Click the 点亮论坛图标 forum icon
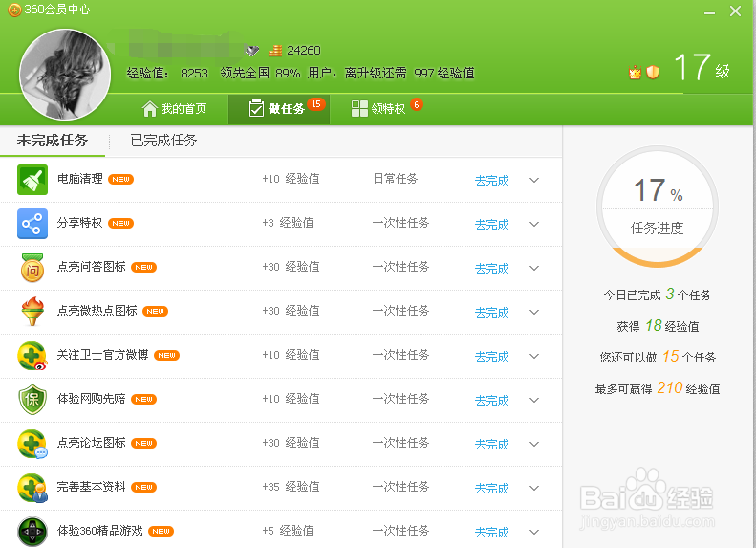 pyautogui.click(x=32, y=444)
